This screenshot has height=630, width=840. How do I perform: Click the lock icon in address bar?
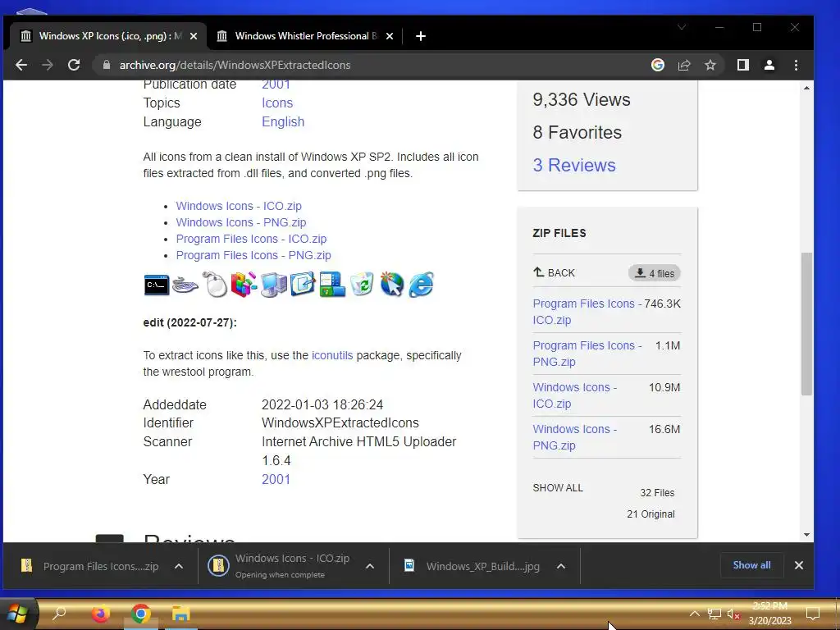tap(107, 65)
